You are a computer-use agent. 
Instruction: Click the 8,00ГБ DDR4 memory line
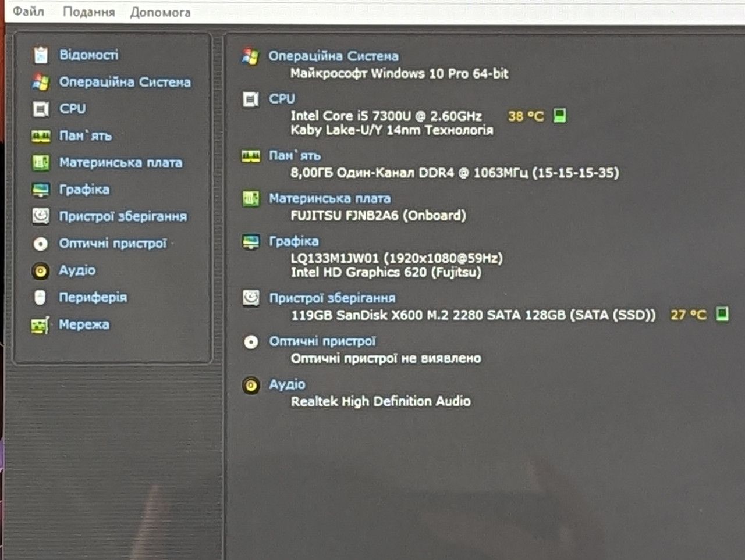(455, 173)
